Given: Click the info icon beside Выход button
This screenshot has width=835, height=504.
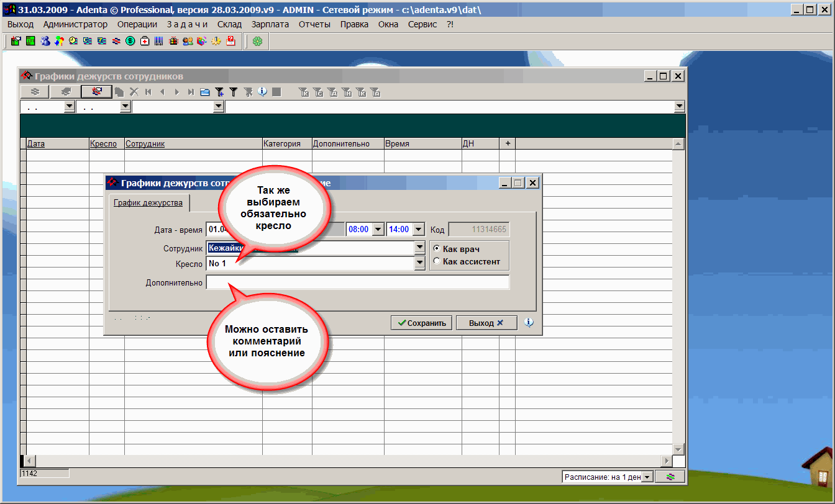Looking at the screenshot, I should coord(529,323).
